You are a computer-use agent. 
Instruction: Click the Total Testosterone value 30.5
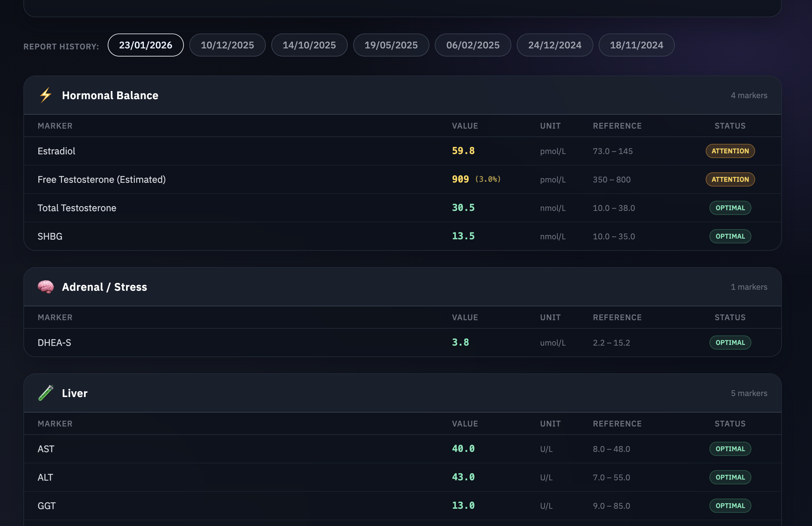coord(463,207)
